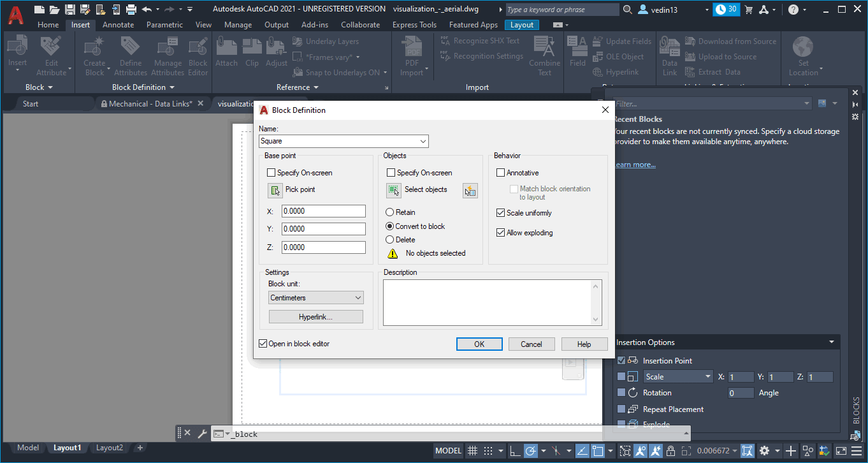
Task: Open Quick Select icon in Objects group
Action: (470, 190)
